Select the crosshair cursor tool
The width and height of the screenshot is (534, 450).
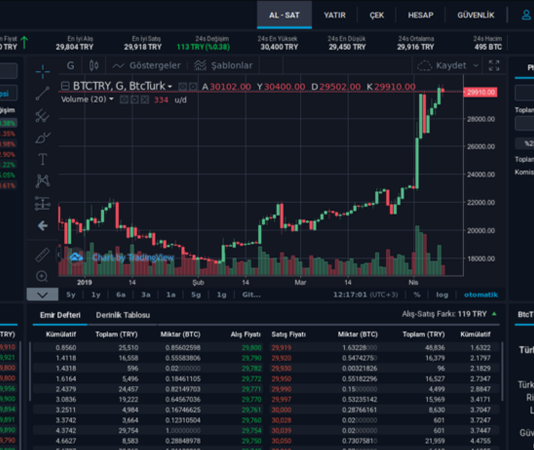(x=43, y=72)
